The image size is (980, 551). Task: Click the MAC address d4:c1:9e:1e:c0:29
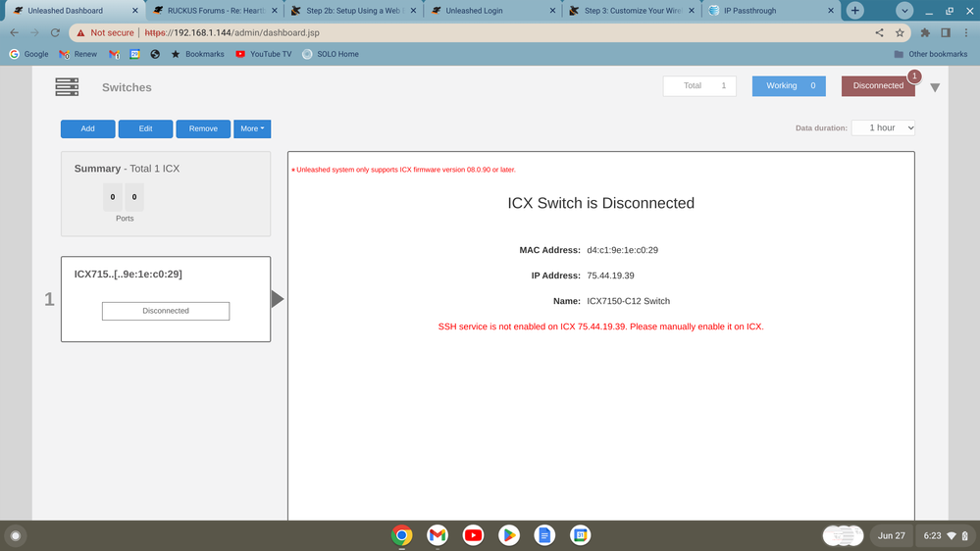click(x=623, y=250)
